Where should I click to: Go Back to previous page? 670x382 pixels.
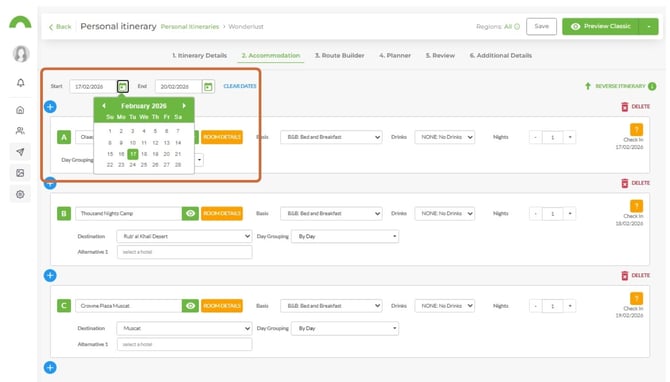point(60,27)
